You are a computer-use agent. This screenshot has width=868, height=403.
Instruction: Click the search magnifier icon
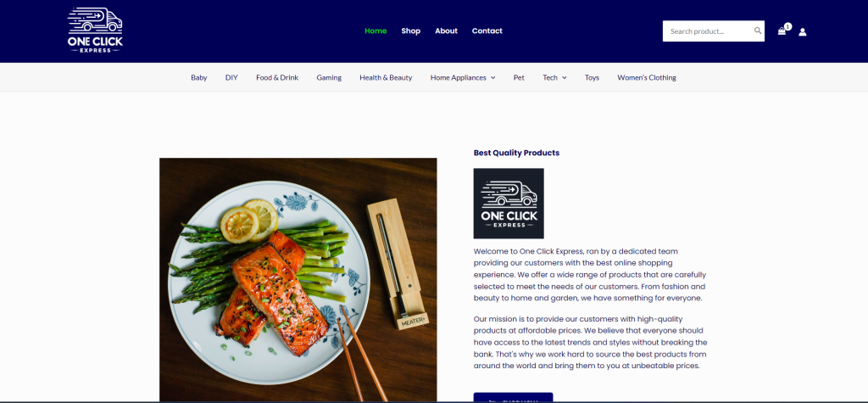[758, 31]
